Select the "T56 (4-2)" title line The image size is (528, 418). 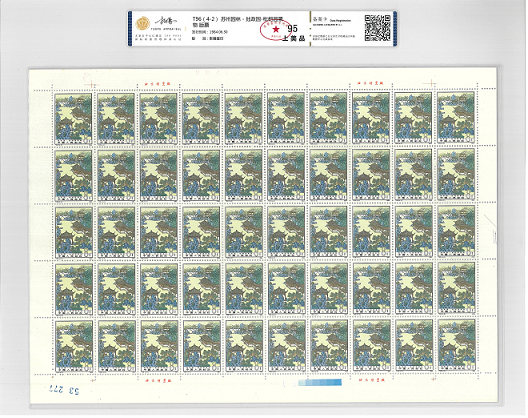tap(238, 20)
